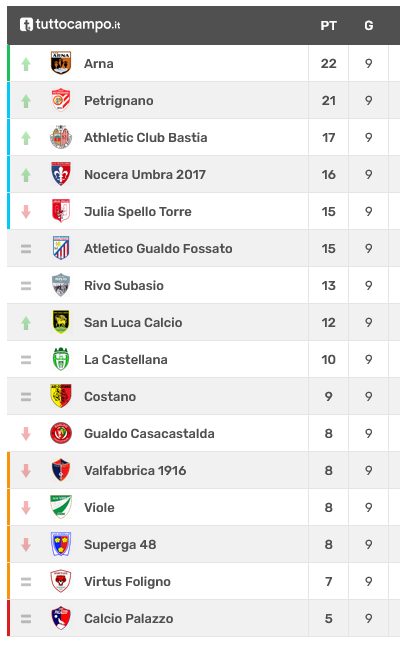Sort standings by the G column header
This screenshot has height=649, width=400.
[x=369, y=26]
